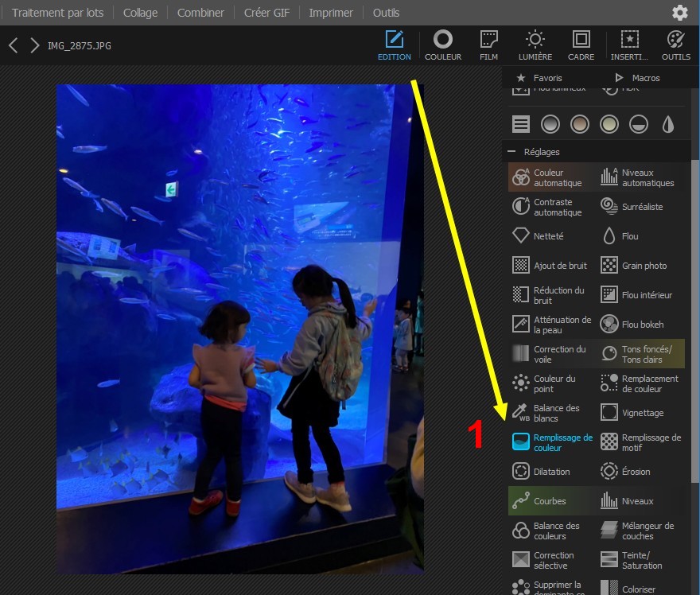Open Traitement par lots menu

(x=57, y=13)
